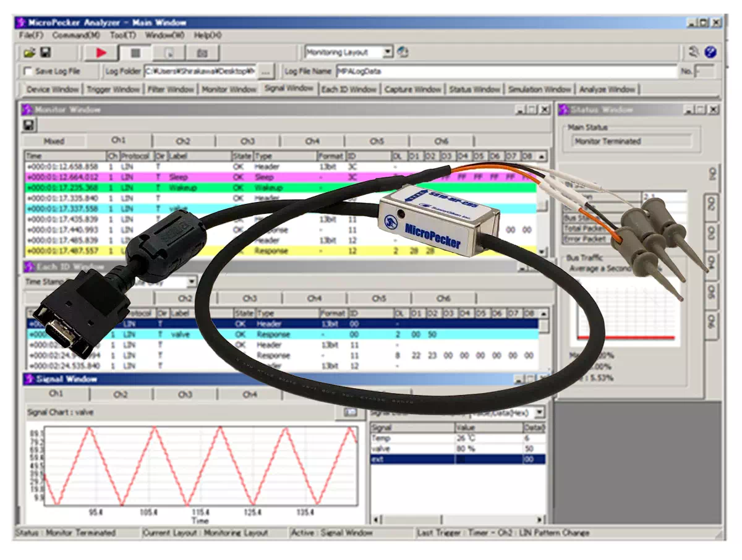Expand the Time Stamp dropdown in Each ID Window
Image resolution: width=742 pixels, height=560 pixels.
[191, 282]
